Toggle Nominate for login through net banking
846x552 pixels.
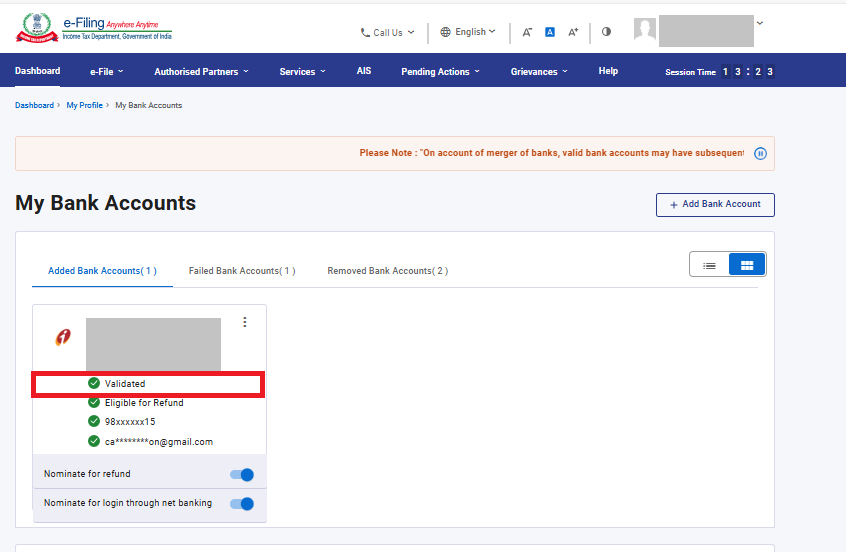pos(242,504)
